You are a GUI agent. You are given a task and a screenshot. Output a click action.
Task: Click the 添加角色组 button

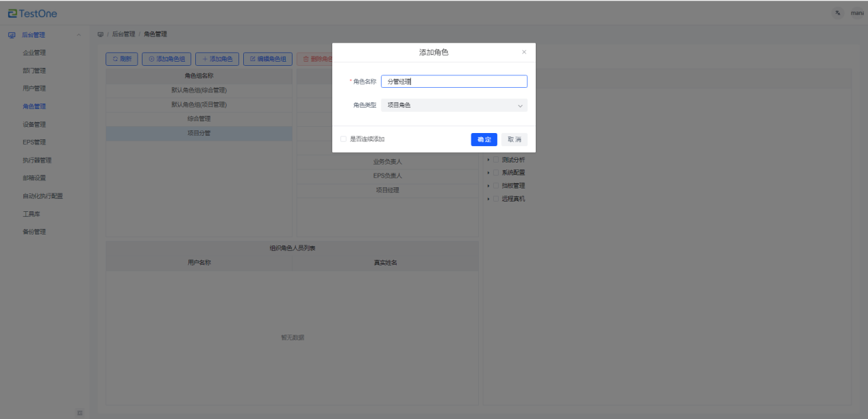166,59
